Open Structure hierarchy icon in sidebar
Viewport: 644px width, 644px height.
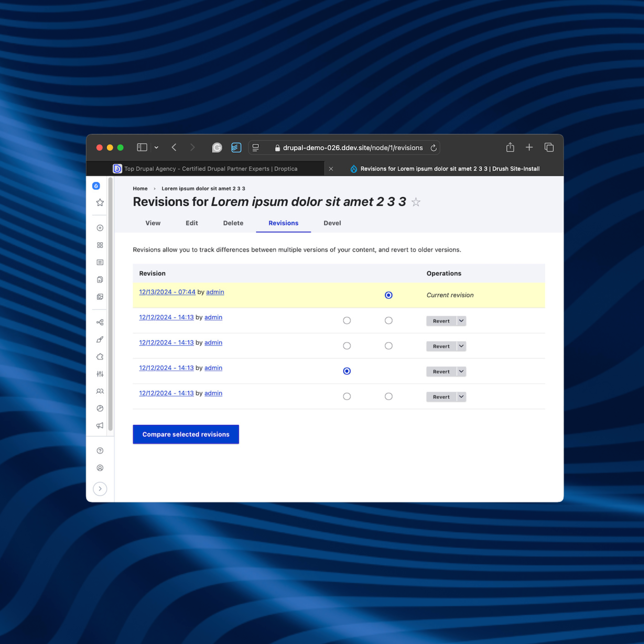click(100, 322)
